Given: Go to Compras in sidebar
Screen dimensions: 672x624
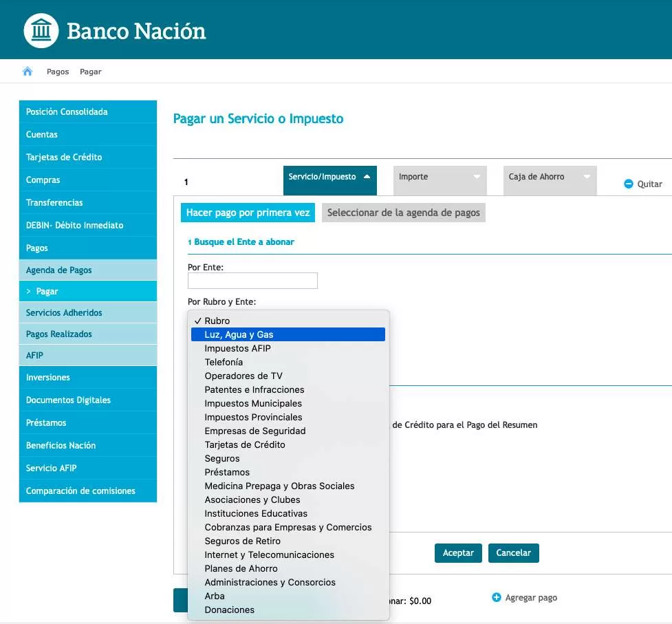Looking at the screenshot, I should [88, 180].
